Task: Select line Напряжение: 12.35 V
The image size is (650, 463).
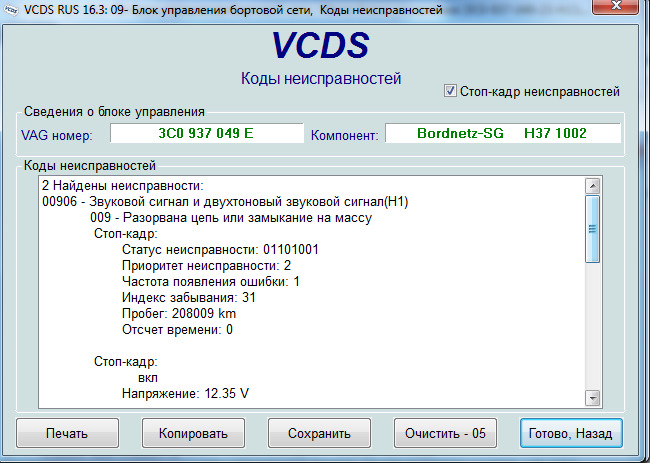Action: click(185, 393)
